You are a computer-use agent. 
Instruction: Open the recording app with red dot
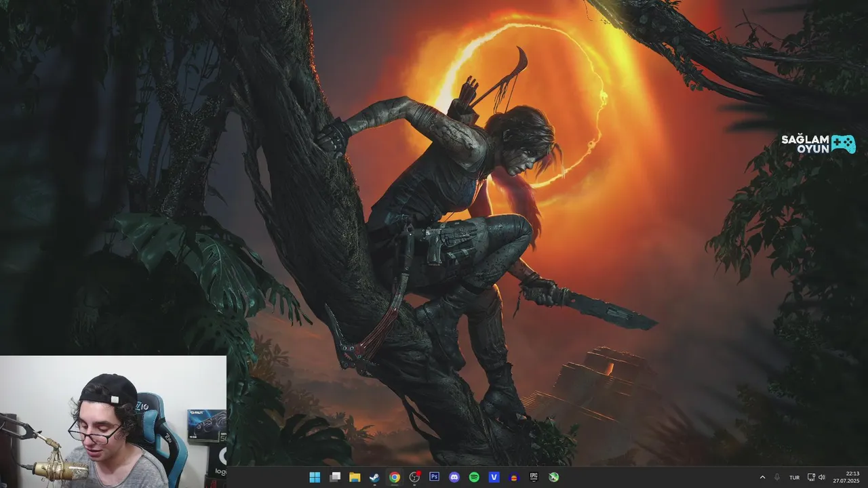click(x=414, y=477)
